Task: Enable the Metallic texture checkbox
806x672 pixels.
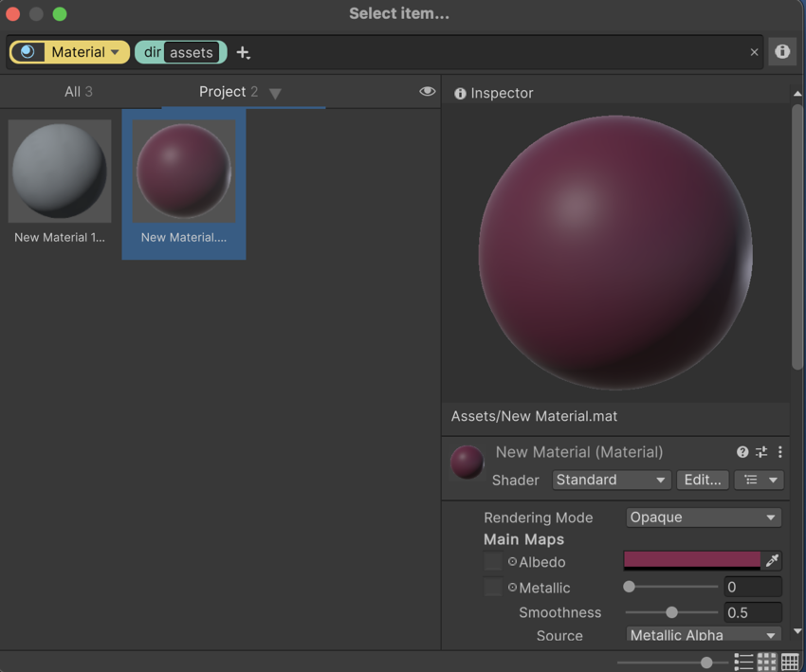Action: click(492, 588)
